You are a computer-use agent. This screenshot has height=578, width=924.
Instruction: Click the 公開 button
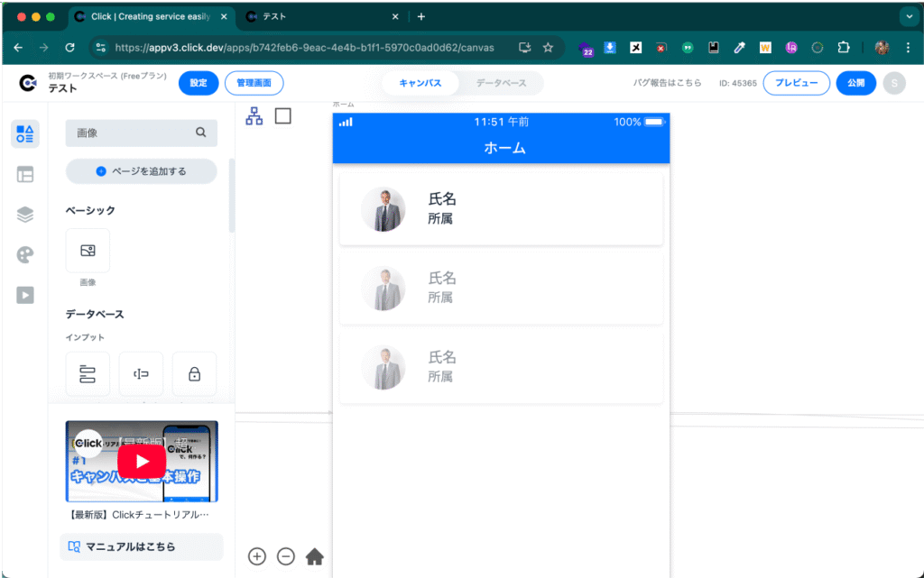pos(855,83)
